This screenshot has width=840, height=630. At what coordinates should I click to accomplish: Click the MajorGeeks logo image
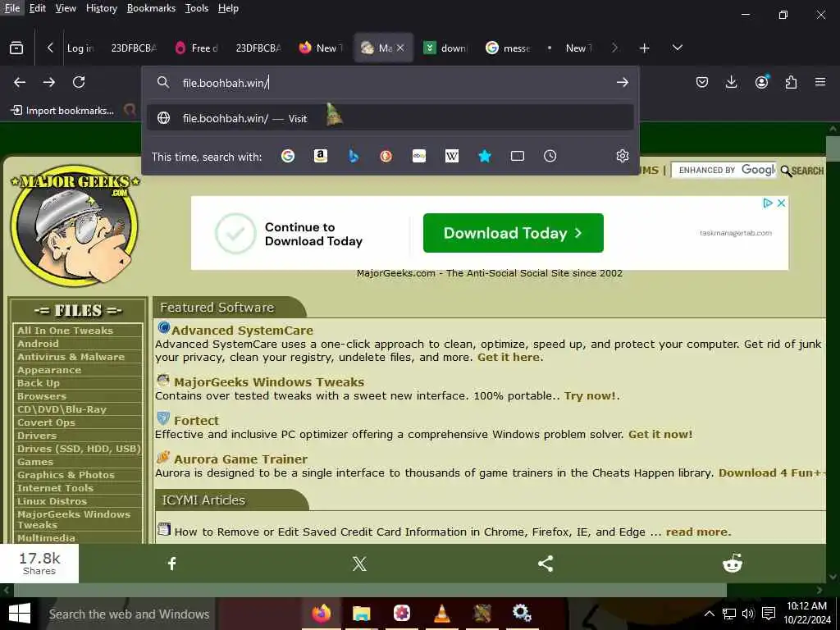tap(75, 225)
